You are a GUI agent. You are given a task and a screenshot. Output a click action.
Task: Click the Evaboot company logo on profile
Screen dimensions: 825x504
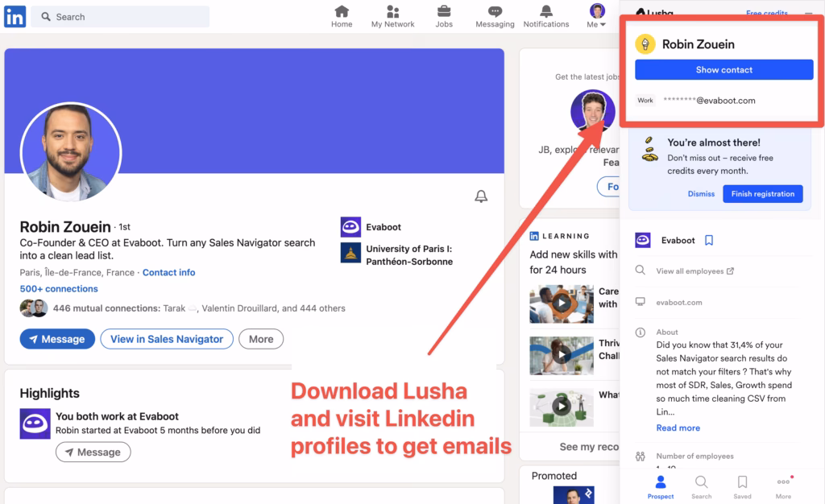coord(350,227)
